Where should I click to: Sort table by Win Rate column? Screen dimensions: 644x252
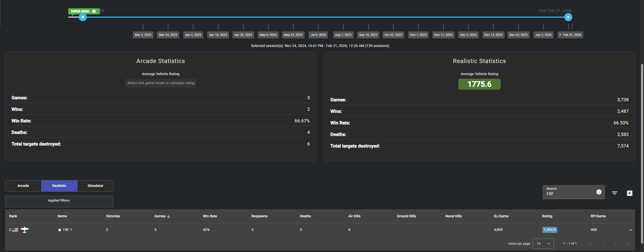pyautogui.click(x=210, y=216)
